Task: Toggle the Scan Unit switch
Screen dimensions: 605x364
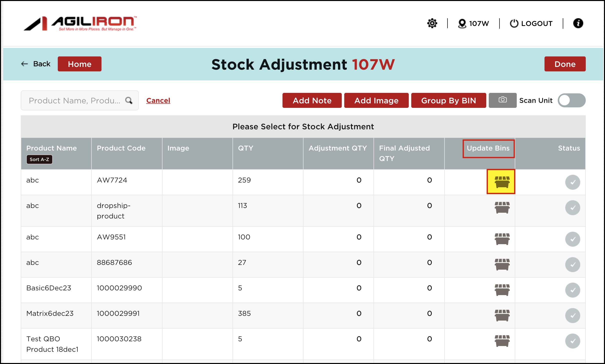Action: coord(571,100)
